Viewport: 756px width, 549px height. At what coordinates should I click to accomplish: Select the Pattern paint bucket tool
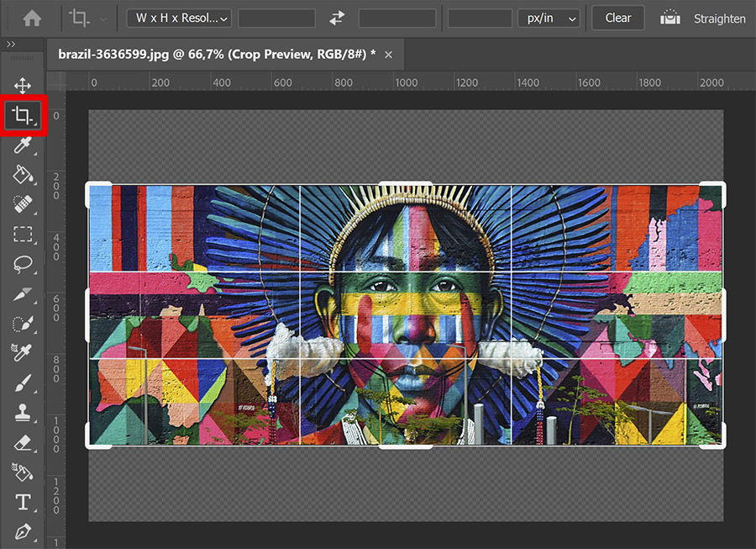click(x=24, y=472)
